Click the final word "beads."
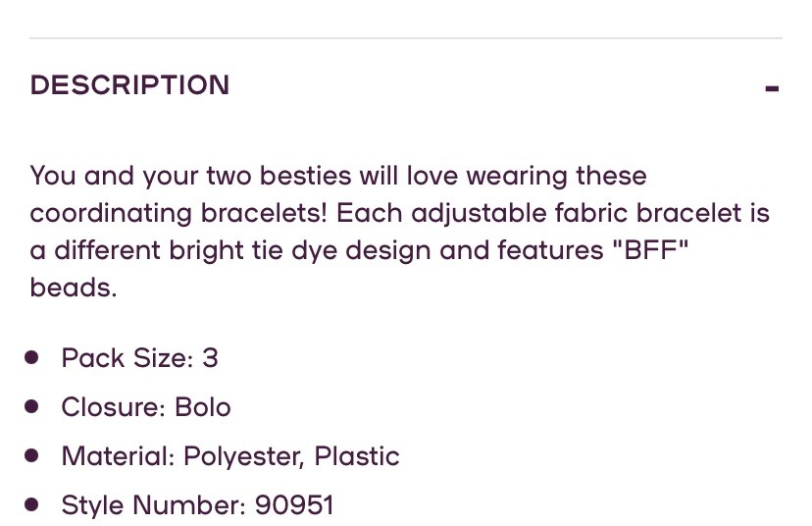Image resolution: width=812 pixels, height=526 pixels. pyautogui.click(x=73, y=288)
